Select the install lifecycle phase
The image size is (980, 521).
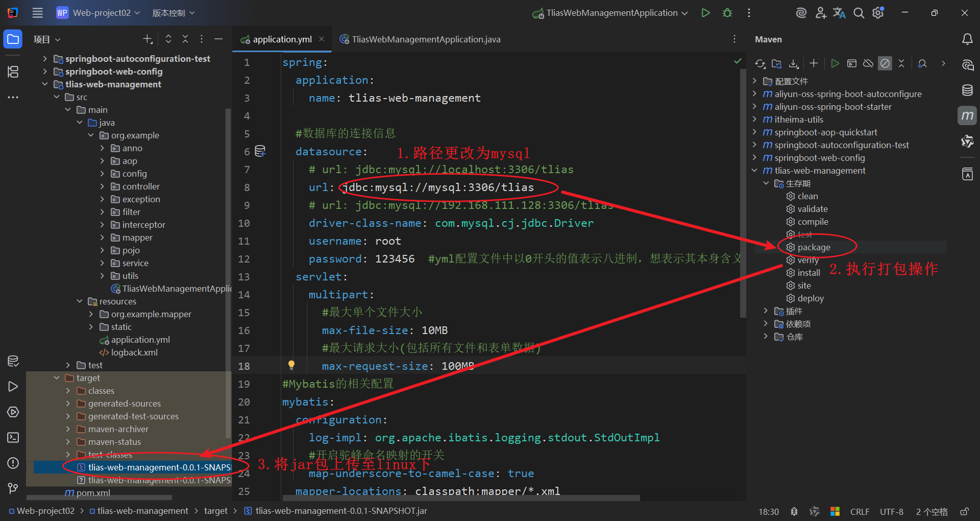(x=808, y=273)
